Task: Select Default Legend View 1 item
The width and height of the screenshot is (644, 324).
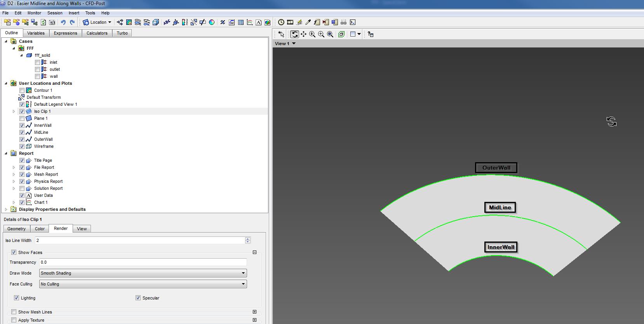Action: (56, 104)
